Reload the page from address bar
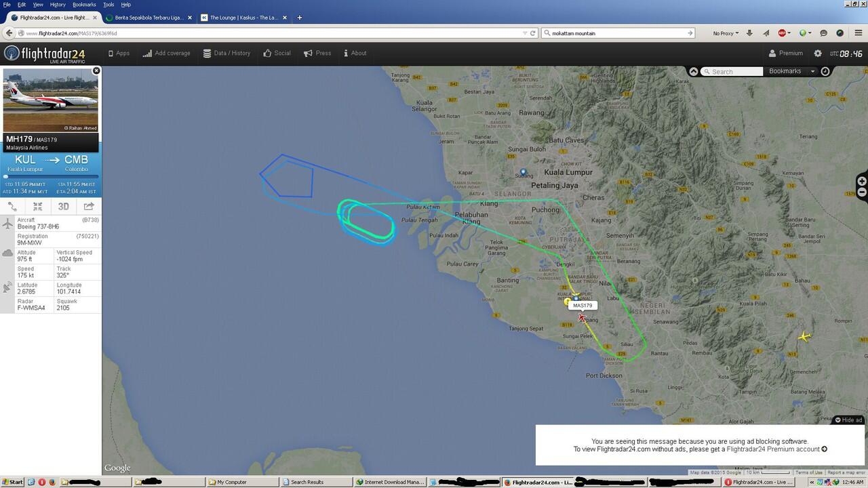The height and width of the screenshot is (488, 868). pos(534,33)
